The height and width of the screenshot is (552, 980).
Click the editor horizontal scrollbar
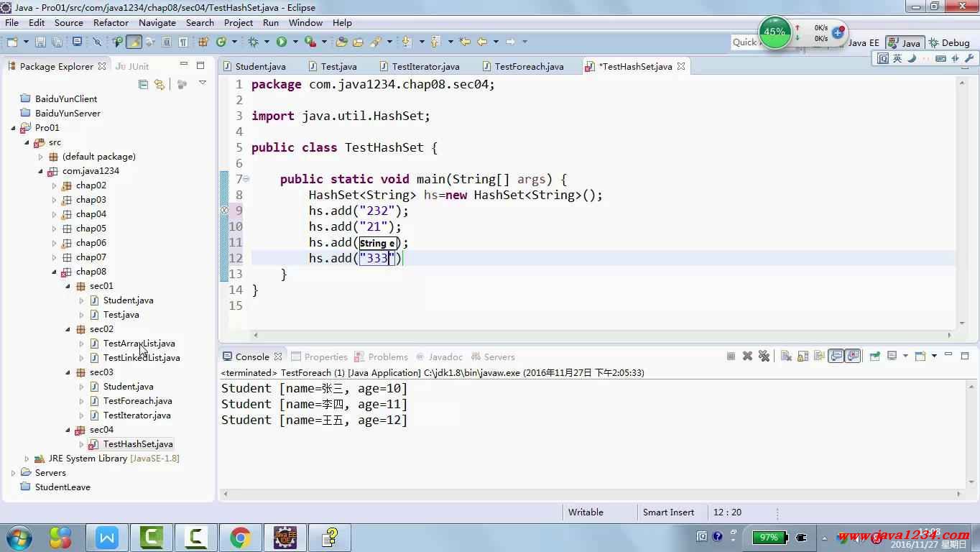pos(601,335)
